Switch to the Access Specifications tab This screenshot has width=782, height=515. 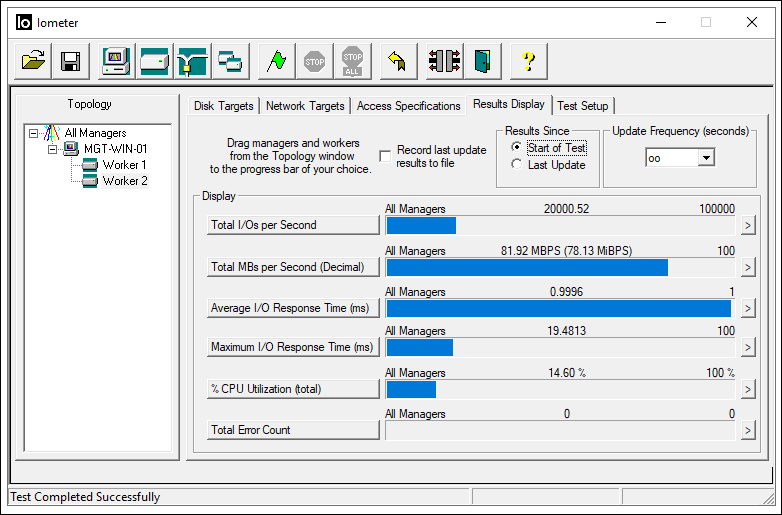click(x=408, y=106)
